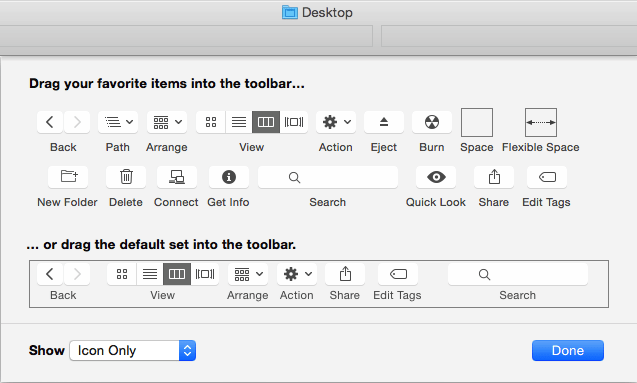This screenshot has height=383, width=637.
Task: Click the Desktop folder icon in title bar
Action: [290, 13]
